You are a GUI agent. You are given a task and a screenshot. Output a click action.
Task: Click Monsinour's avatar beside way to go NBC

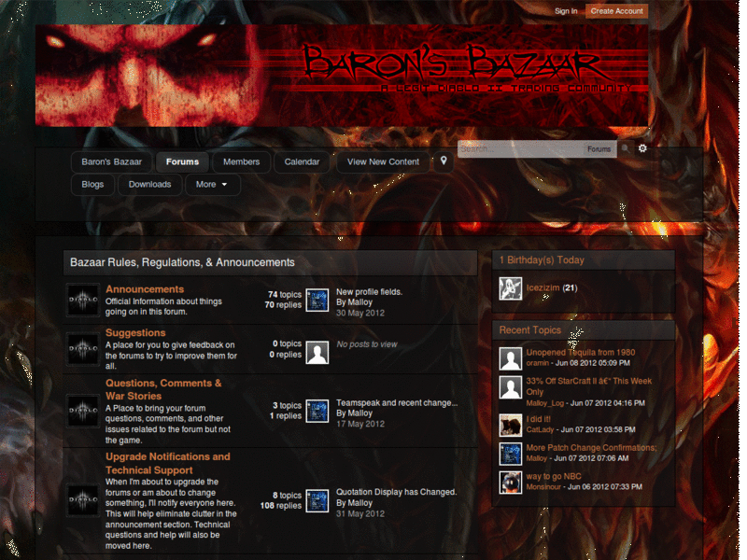click(510, 482)
